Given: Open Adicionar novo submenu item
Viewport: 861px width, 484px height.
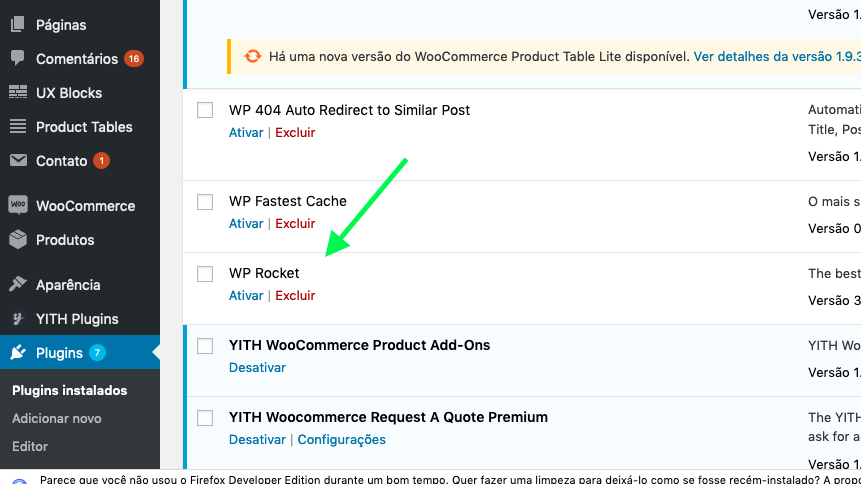Looking at the screenshot, I should [x=57, y=419].
